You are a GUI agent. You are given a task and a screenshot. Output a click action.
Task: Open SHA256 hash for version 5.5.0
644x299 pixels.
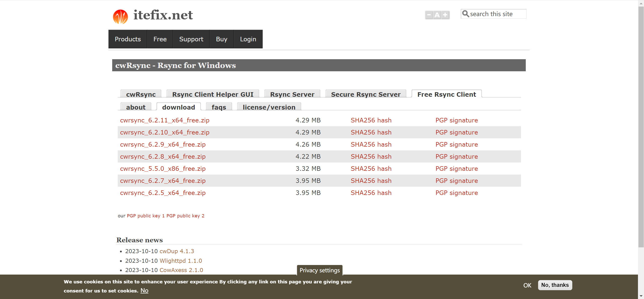371,169
